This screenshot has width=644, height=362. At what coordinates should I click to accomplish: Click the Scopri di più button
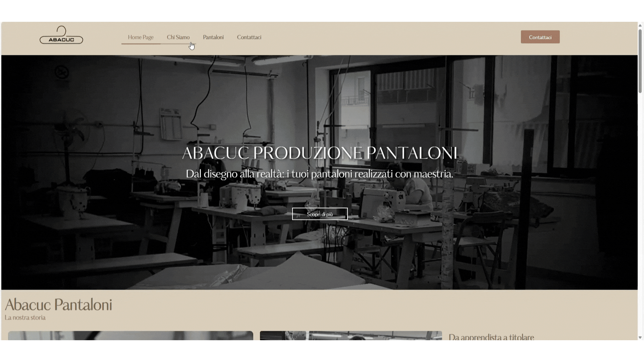pos(320,214)
